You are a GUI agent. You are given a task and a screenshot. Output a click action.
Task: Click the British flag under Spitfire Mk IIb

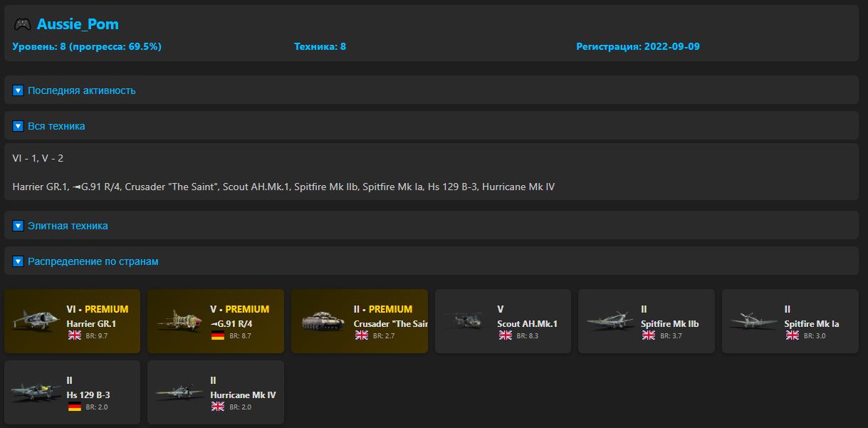click(x=648, y=335)
